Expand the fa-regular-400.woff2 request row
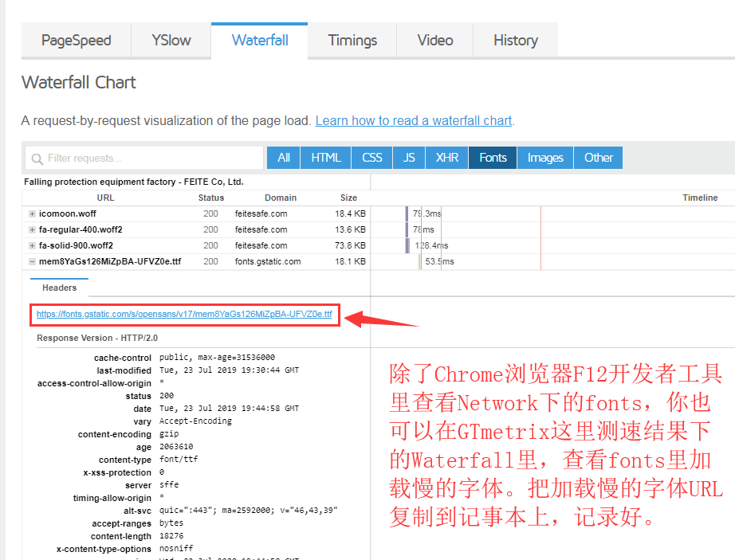This screenshot has height=560, width=735. point(32,230)
